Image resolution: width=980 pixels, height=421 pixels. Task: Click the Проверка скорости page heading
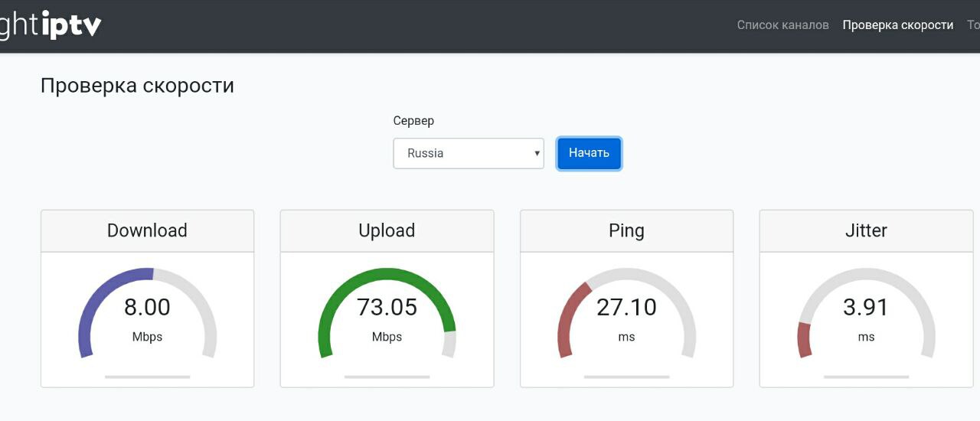tap(137, 85)
